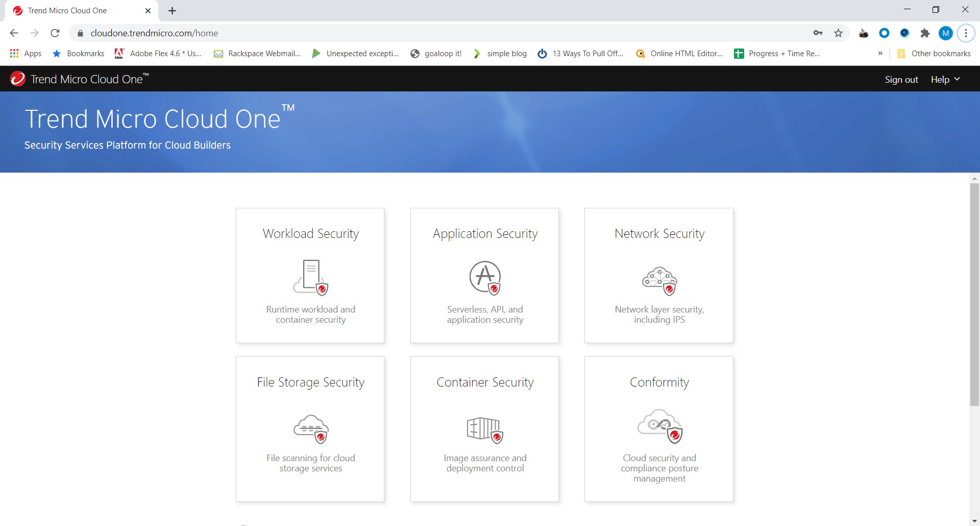Viewport: 980px width, 526px height.
Task: Open the Extensions puzzle icon
Action: (x=925, y=33)
